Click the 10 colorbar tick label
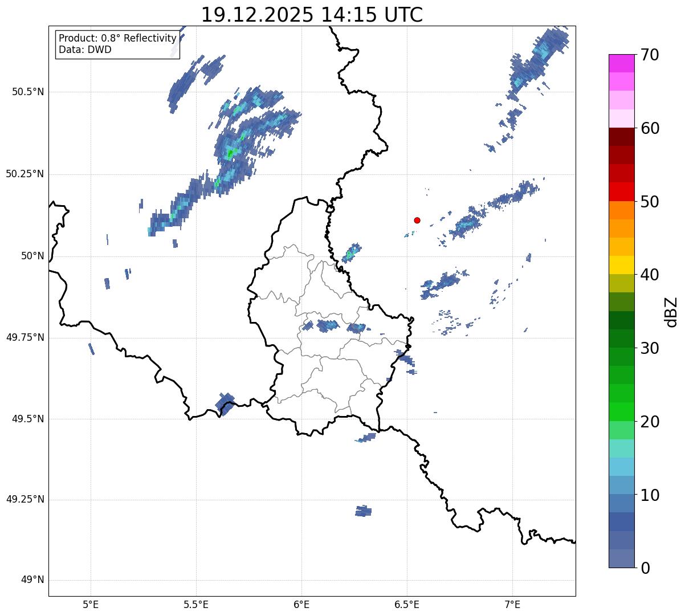 pos(650,495)
